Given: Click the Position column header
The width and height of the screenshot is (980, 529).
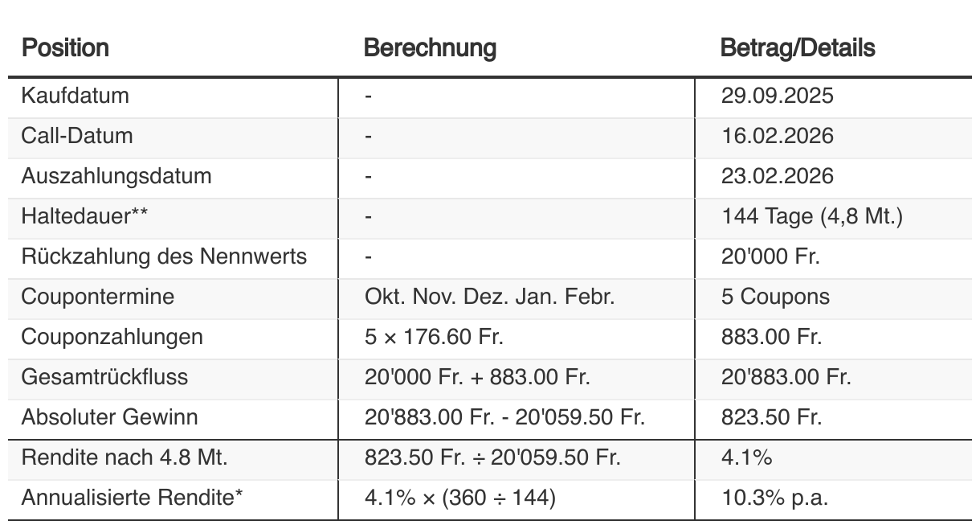Looking at the screenshot, I should coord(65,48).
